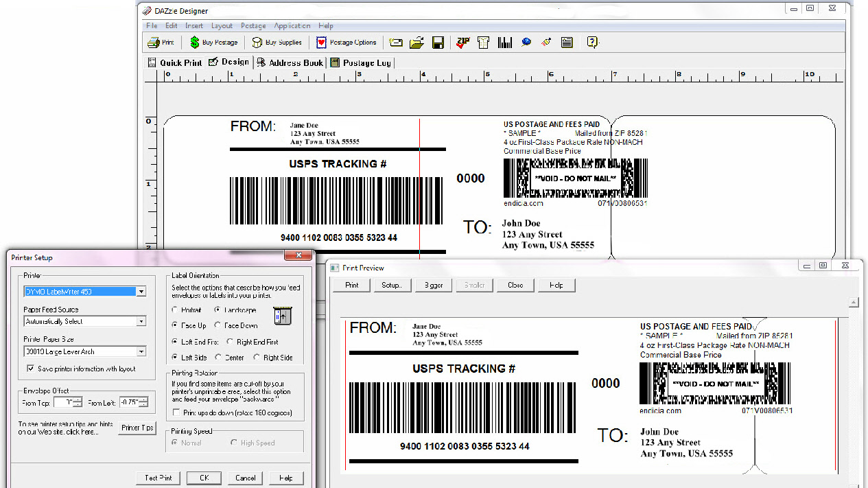The width and height of the screenshot is (868, 488).
Task: Click OK in Printer Setup dialog
Action: point(204,478)
